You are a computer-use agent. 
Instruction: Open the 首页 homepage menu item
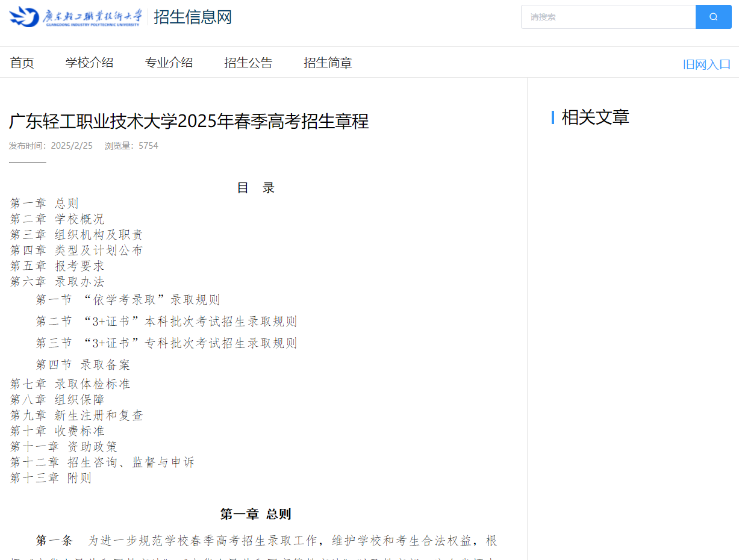point(22,62)
